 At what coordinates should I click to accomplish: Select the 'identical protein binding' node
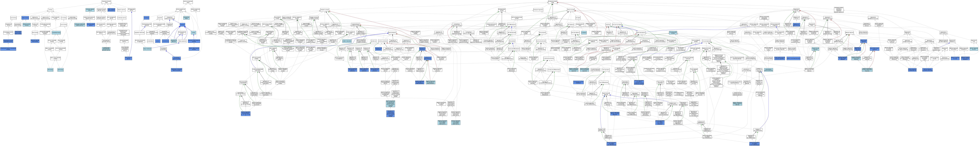coord(27,25)
